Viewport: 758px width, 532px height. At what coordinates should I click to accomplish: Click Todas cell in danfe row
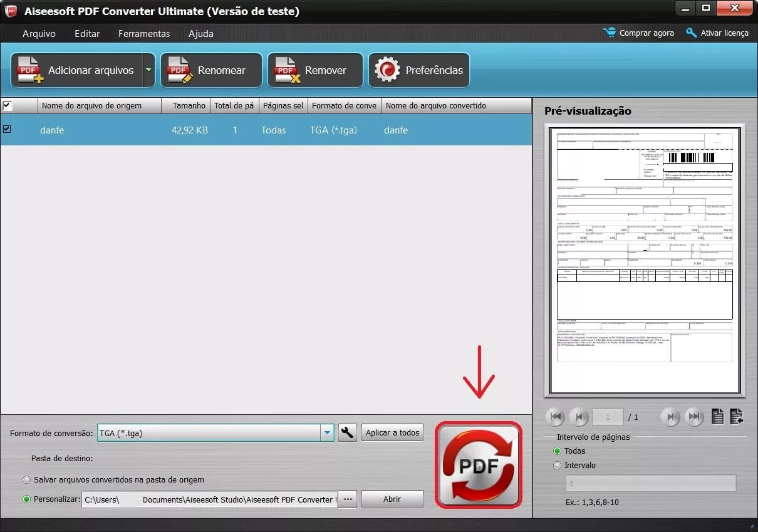coord(274,130)
